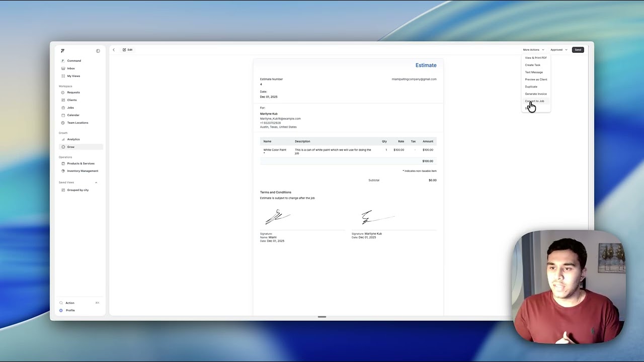Click the Qty value 1
This screenshot has height=362, width=644.
click(386, 150)
